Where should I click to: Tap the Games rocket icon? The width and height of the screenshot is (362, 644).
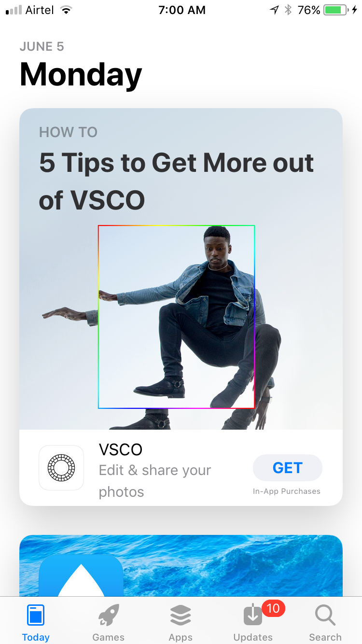(108, 616)
